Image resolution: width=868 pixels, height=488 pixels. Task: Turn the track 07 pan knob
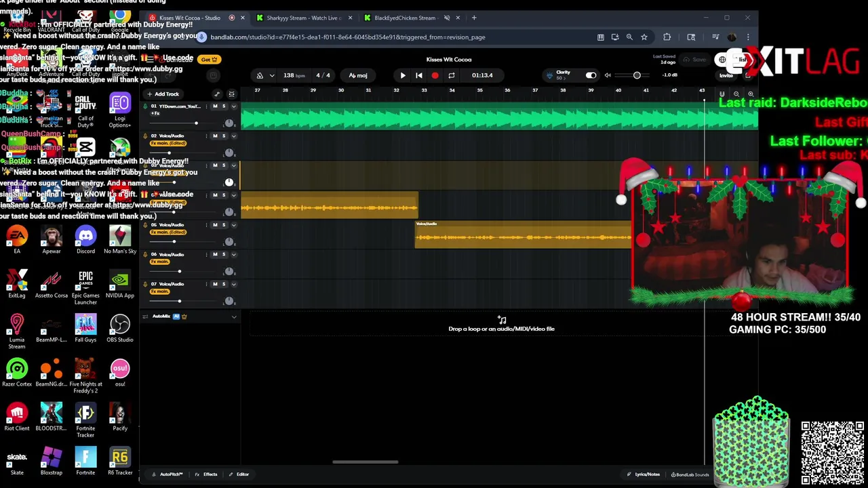229,300
